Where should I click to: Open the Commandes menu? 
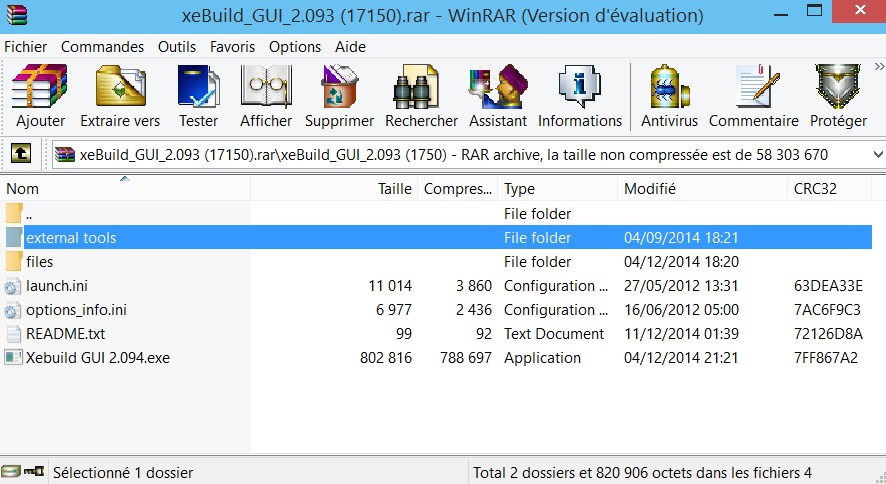[102, 47]
